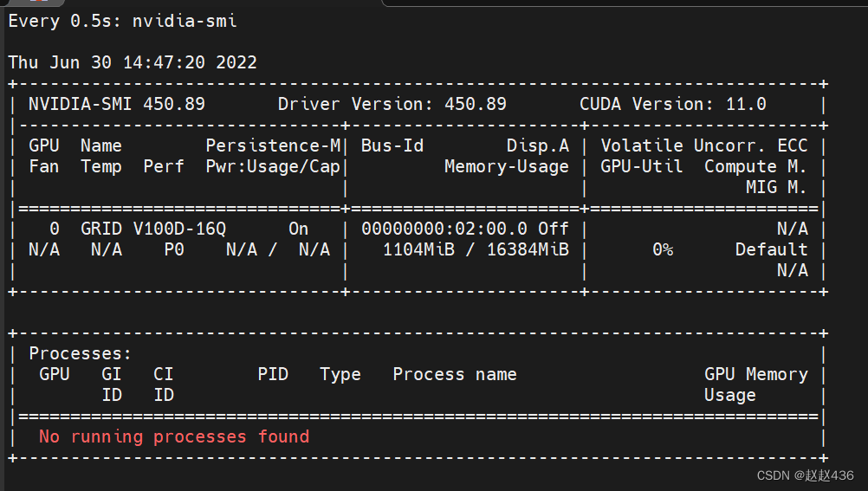The image size is (868, 491).
Task: Click the red "No running processes found" message
Action: (x=173, y=436)
